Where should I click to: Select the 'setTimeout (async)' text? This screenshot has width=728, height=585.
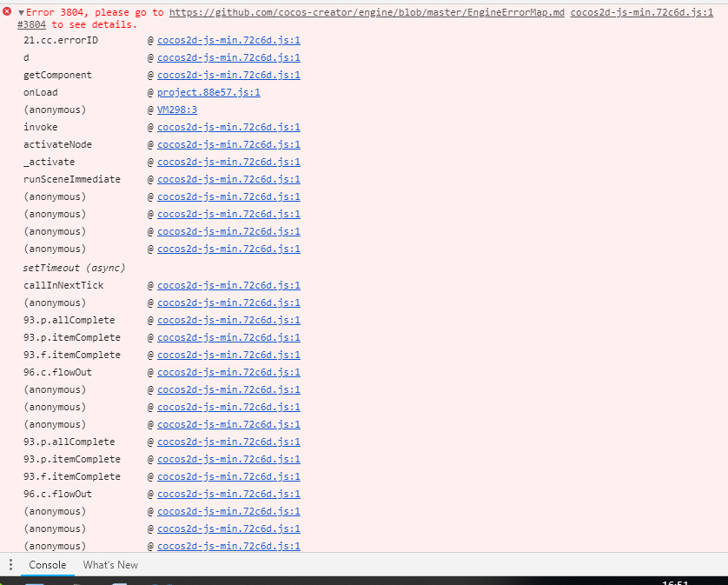(75, 268)
